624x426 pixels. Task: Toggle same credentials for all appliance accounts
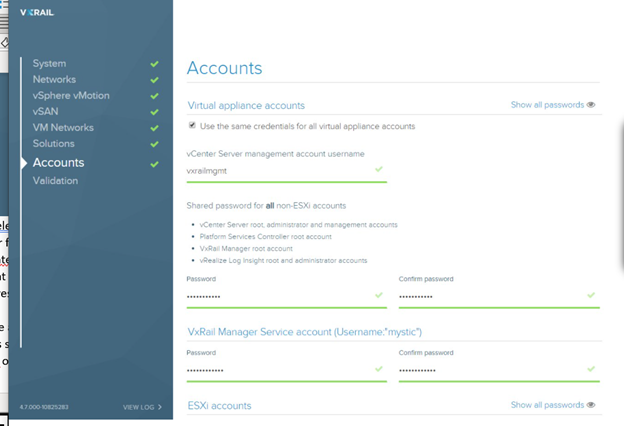pos(192,125)
